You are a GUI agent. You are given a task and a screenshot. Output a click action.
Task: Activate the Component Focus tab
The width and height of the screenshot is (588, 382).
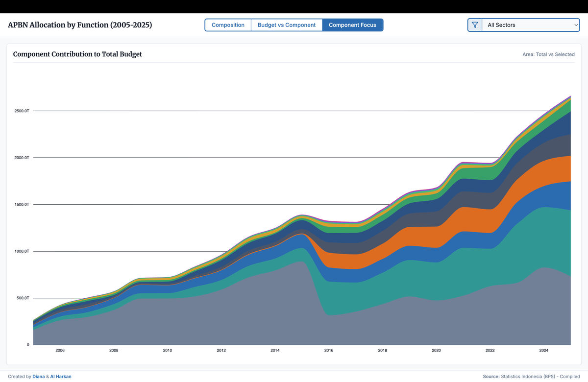pos(352,25)
